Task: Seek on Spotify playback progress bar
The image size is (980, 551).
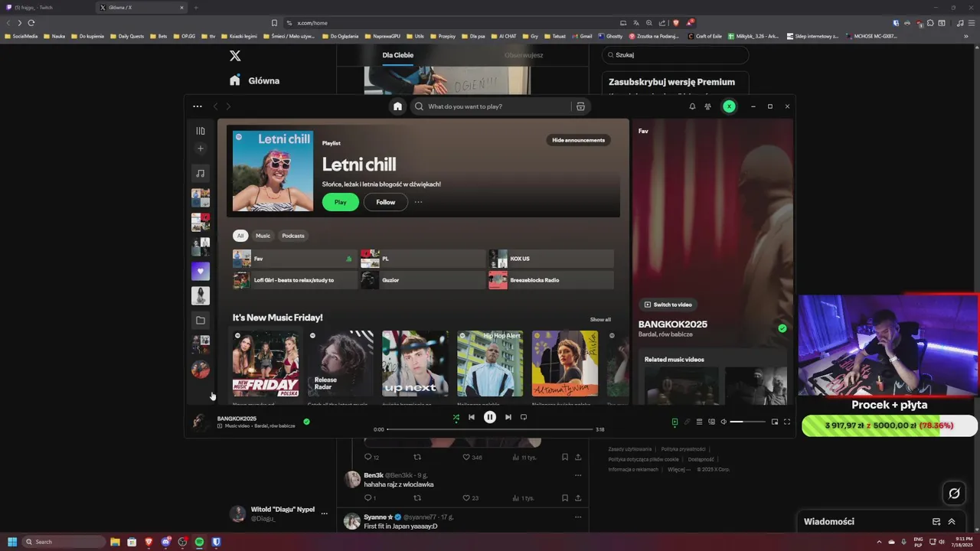Action: pyautogui.click(x=489, y=429)
